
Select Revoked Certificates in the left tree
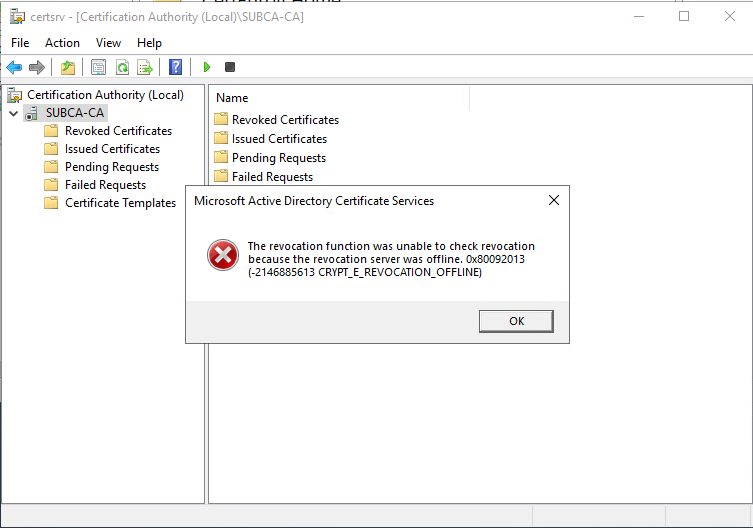click(118, 131)
